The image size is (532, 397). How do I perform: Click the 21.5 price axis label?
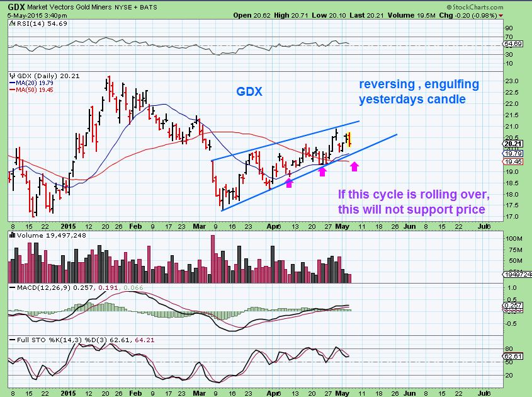[x=512, y=115]
